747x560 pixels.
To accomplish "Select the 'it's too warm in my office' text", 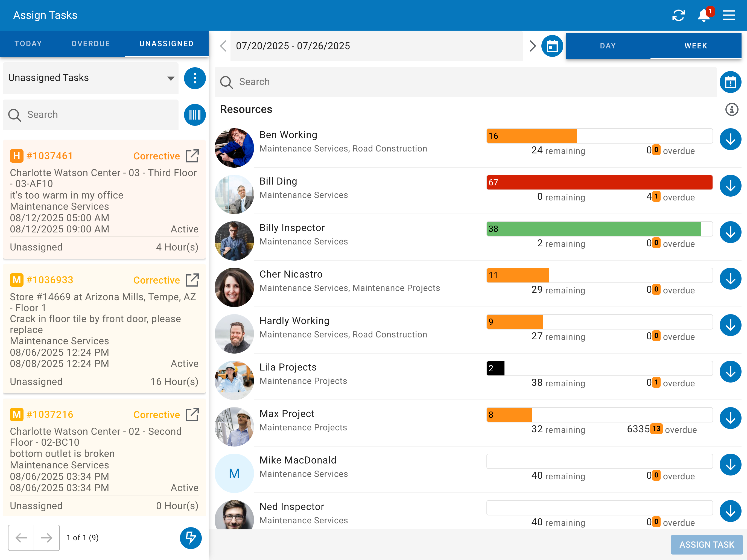I will 66,195.
